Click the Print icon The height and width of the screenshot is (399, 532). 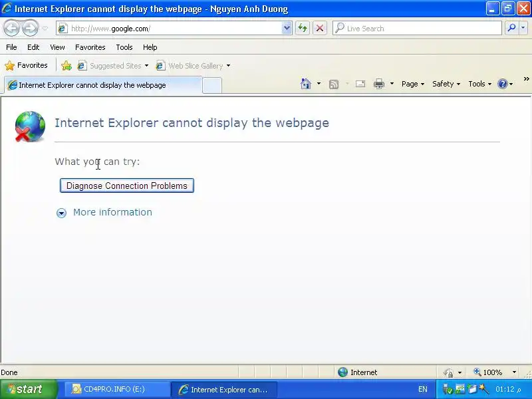379,84
